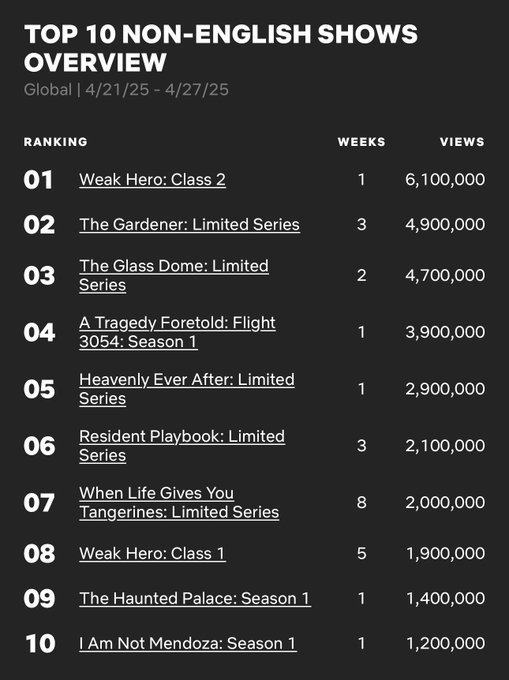This screenshot has width=509, height=680.
Task: Open I Am Not Mendoza: Season 1
Action: 188,644
